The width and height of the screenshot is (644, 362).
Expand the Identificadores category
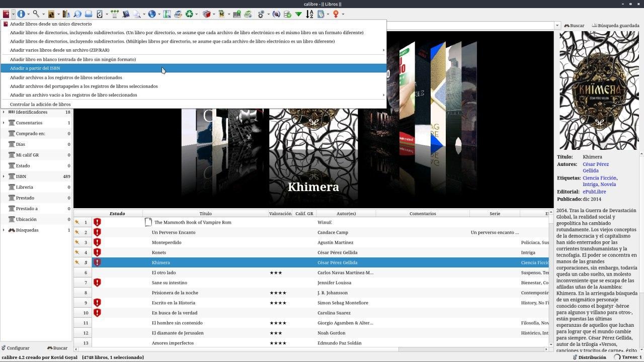click(x=4, y=112)
